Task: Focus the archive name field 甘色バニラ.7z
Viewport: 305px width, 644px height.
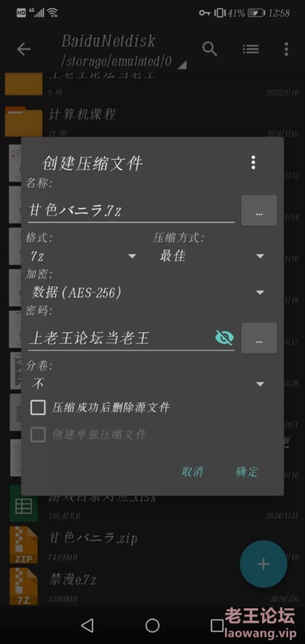Action: pyautogui.click(x=131, y=211)
